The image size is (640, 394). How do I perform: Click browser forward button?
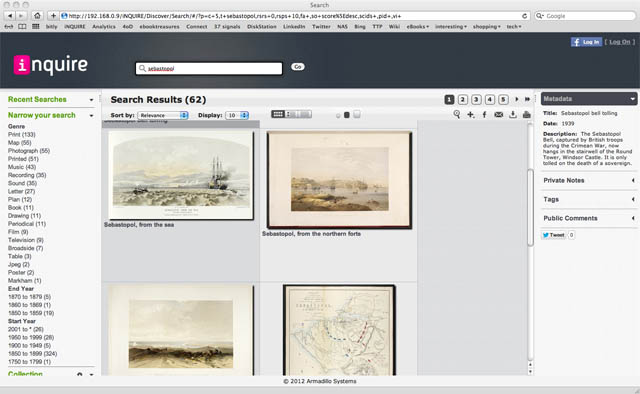tap(21, 16)
